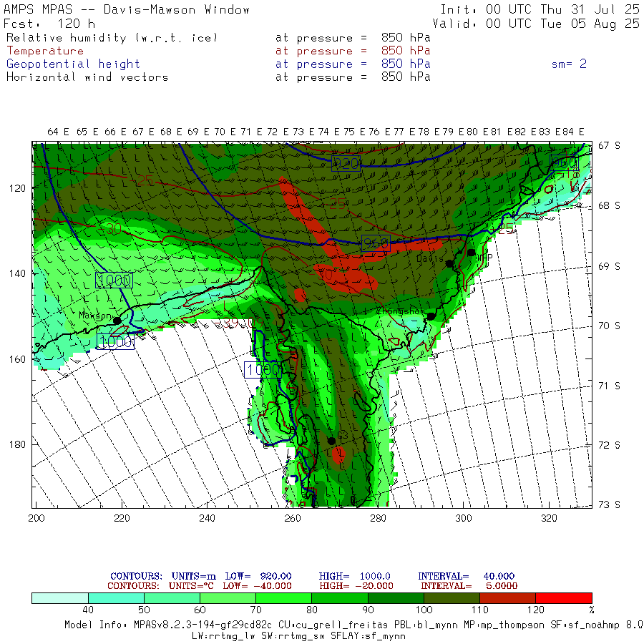The height and width of the screenshot is (644, 644).
Task: Click the 'Model Info: MPASv8.2.3' footer line
Action: 353,625
